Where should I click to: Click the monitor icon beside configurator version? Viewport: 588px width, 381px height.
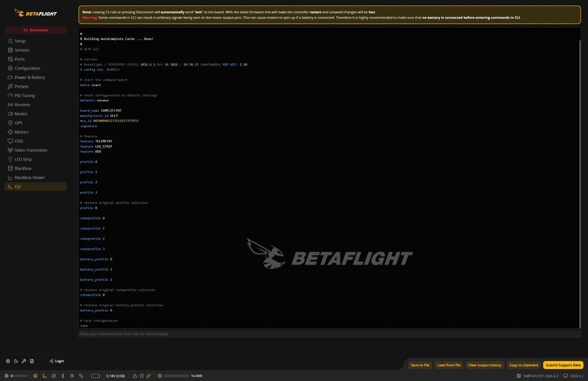point(566,376)
